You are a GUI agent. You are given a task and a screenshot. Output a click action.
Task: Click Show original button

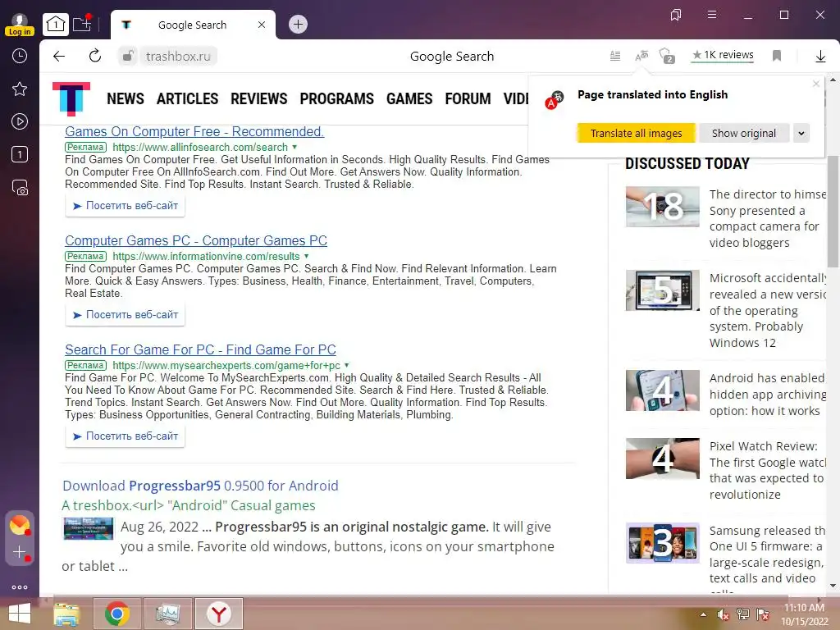point(743,133)
